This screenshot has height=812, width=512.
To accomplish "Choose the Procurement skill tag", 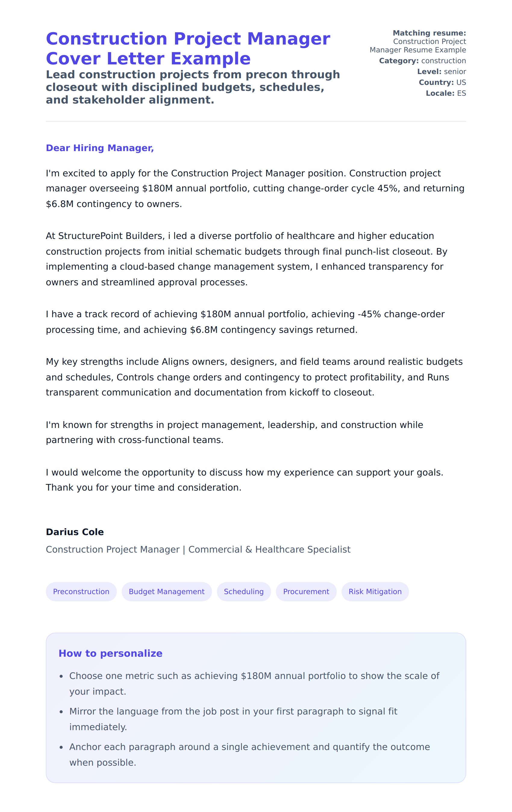I will coord(306,591).
